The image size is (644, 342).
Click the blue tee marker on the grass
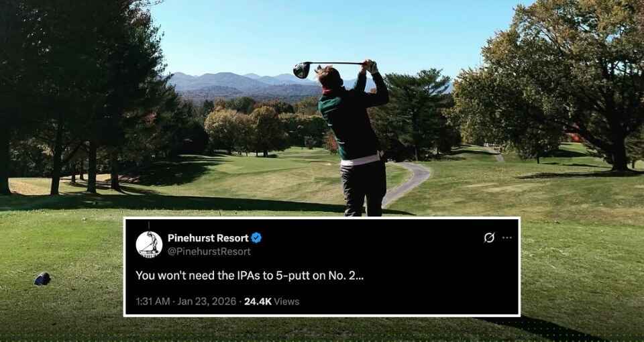42,279
